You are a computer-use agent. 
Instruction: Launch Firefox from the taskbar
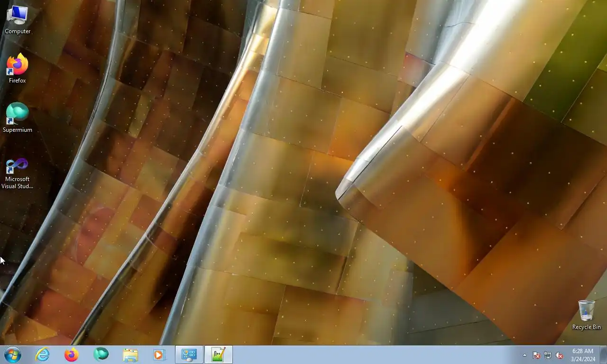pyautogui.click(x=72, y=355)
